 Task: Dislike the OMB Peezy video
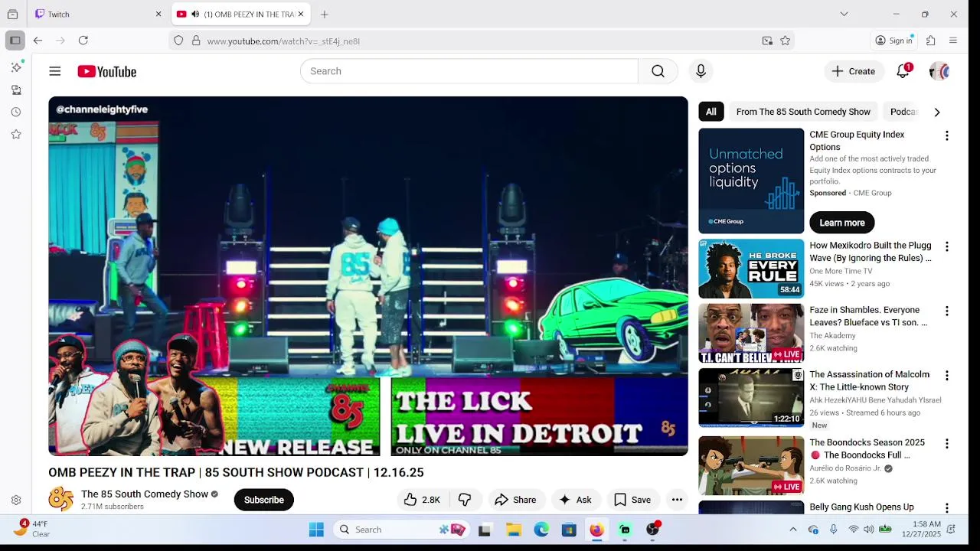[x=465, y=500]
